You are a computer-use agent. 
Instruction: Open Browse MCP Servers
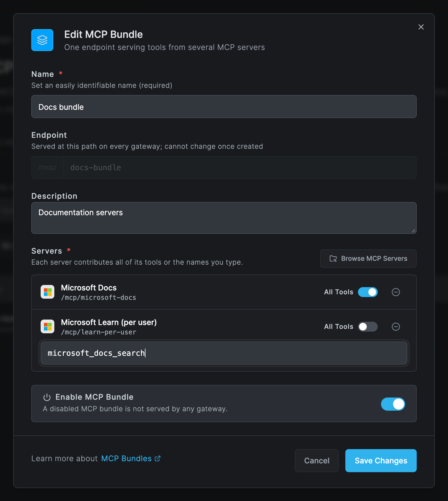[x=368, y=259]
